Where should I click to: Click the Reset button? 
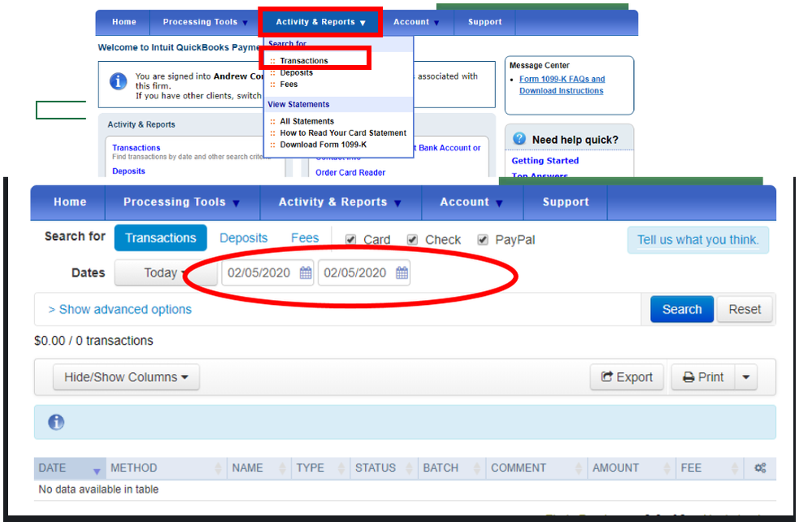745,309
